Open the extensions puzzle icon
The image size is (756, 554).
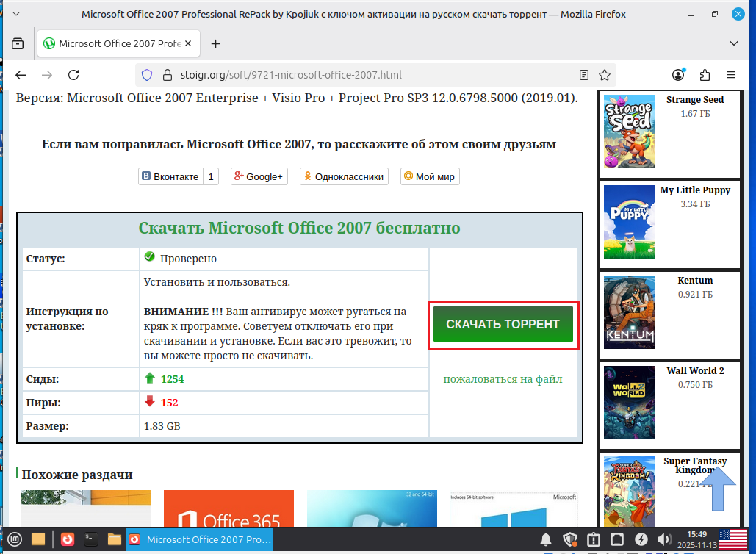(x=705, y=75)
